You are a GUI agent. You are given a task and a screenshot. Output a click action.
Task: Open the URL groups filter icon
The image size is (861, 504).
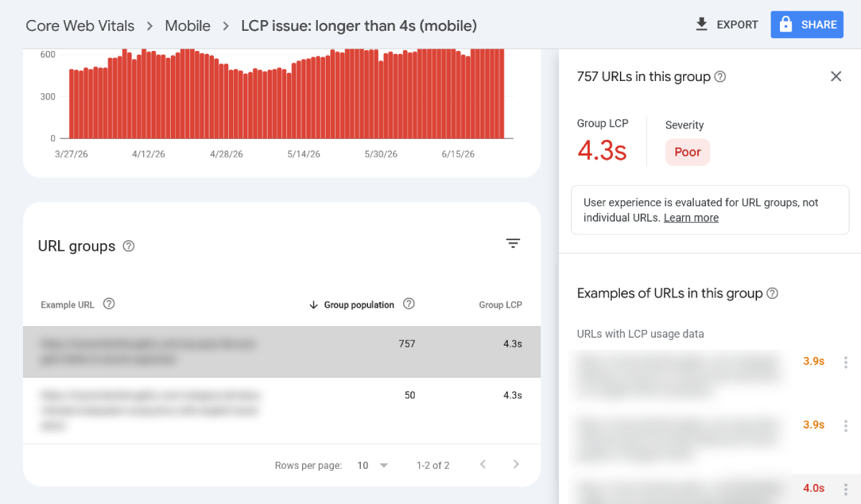coord(513,244)
